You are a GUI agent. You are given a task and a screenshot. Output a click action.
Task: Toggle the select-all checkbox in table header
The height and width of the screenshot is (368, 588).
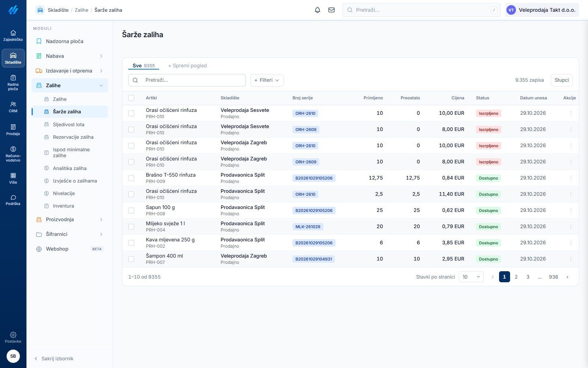(131, 98)
